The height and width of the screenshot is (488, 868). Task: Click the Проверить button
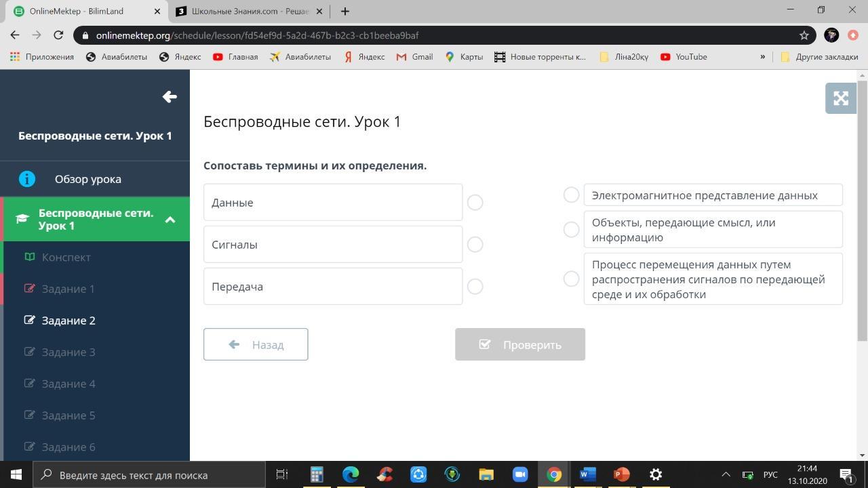tap(520, 344)
